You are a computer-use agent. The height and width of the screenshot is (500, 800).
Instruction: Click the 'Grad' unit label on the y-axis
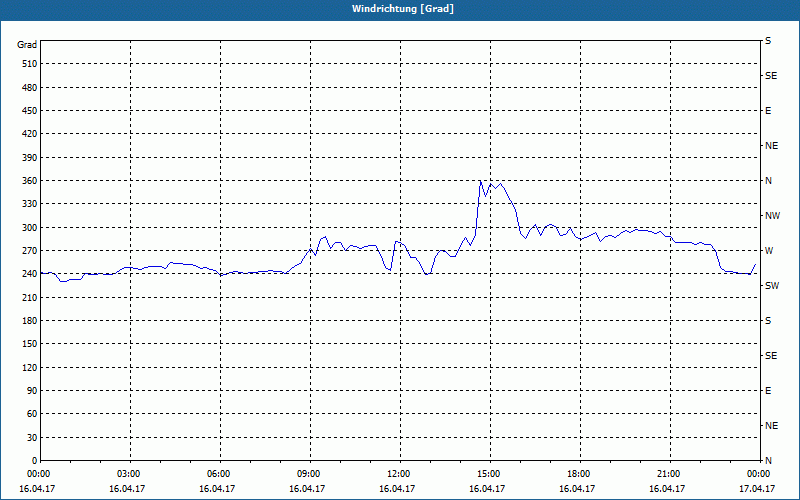tap(27, 45)
